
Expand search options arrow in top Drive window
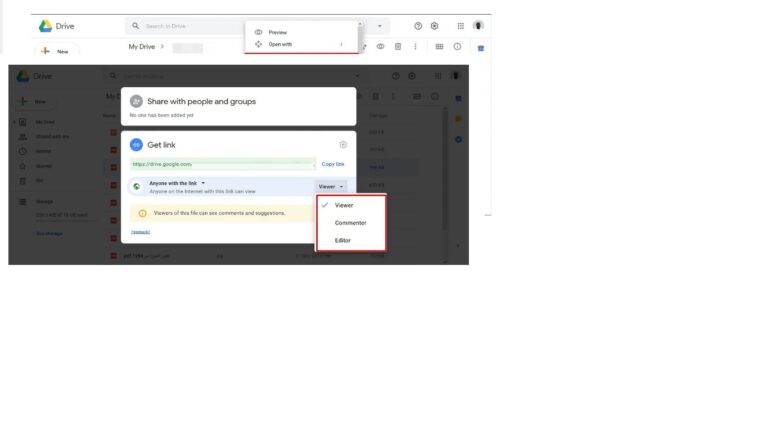coord(380,26)
